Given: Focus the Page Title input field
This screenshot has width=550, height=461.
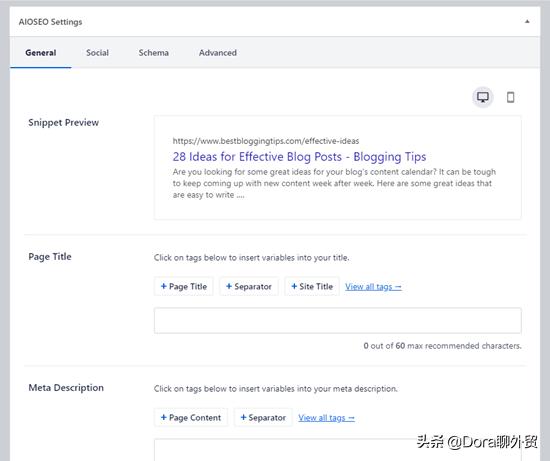Looking at the screenshot, I should tap(337, 321).
